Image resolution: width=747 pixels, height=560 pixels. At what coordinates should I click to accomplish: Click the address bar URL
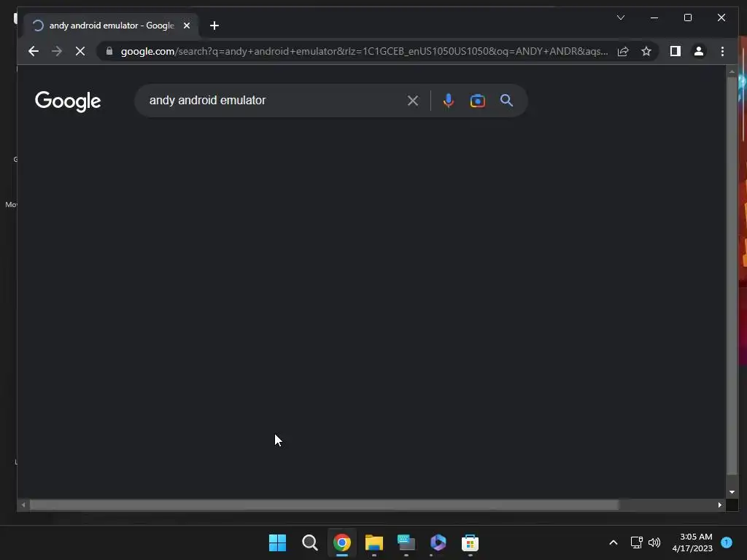(364, 51)
